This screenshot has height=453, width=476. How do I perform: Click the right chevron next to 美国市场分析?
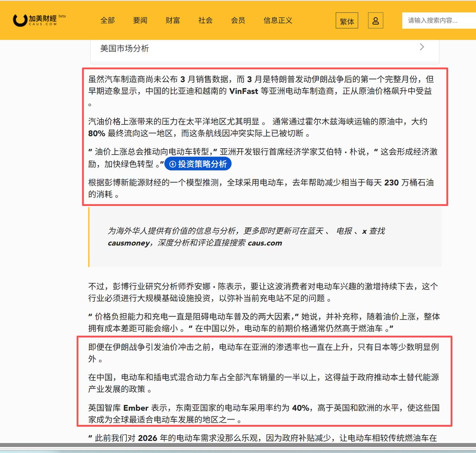click(x=422, y=47)
